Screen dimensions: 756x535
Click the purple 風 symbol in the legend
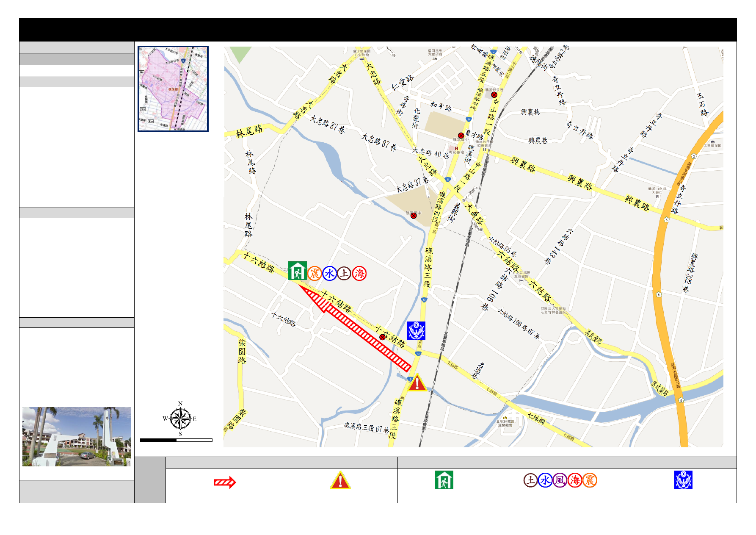click(x=560, y=480)
